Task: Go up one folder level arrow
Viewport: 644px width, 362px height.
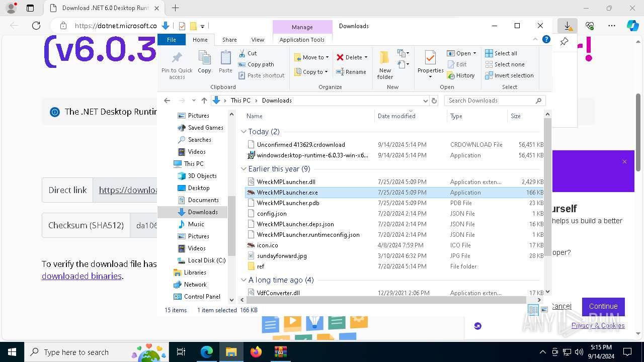Action: 204,101
